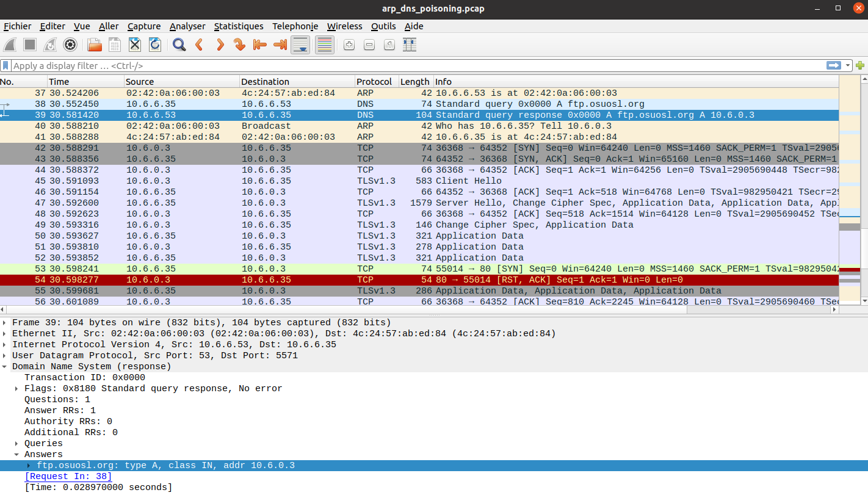Expand the Ethernet II details row
Image resolution: width=868 pixels, height=498 pixels.
click(x=5, y=334)
